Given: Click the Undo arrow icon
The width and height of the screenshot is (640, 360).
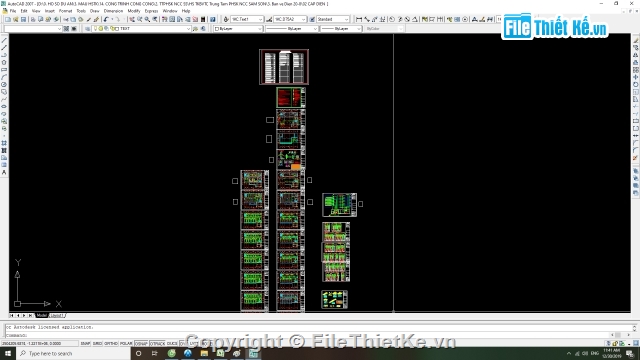Looking at the screenshot, I should pyautogui.click(x=106, y=19).
